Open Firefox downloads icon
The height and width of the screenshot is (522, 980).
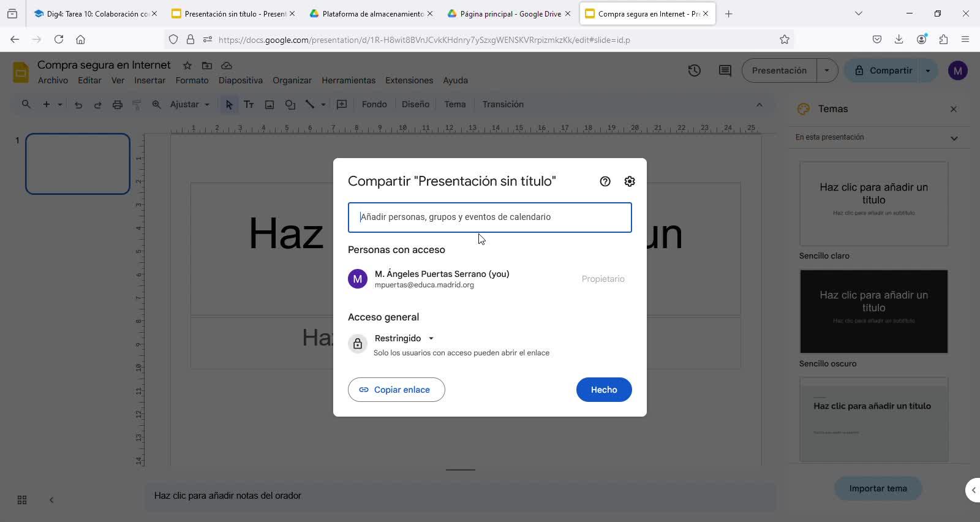(899, 39)
